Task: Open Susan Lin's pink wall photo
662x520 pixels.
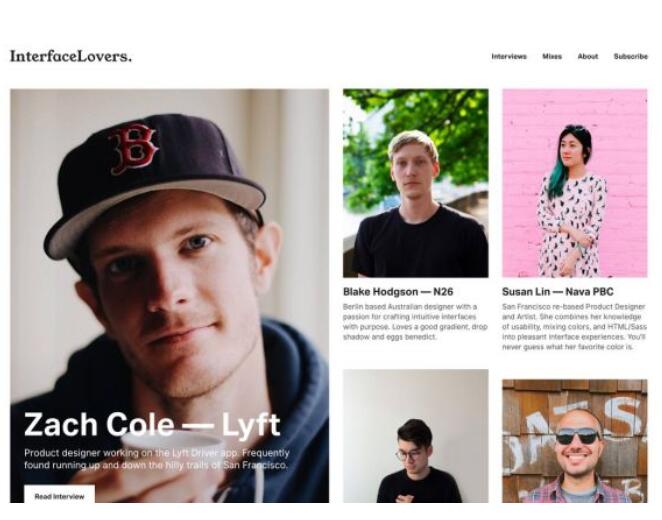Action: 575,183
